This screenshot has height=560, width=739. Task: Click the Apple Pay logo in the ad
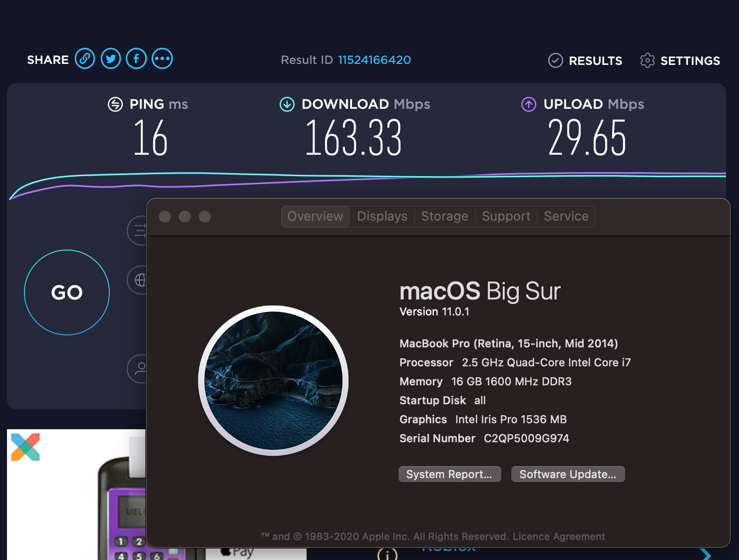point(237,552)
